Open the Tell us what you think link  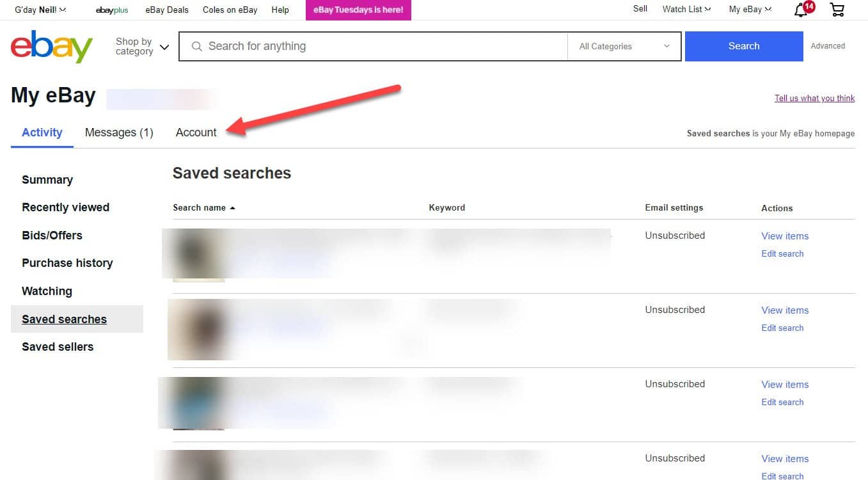coord(814,98)
